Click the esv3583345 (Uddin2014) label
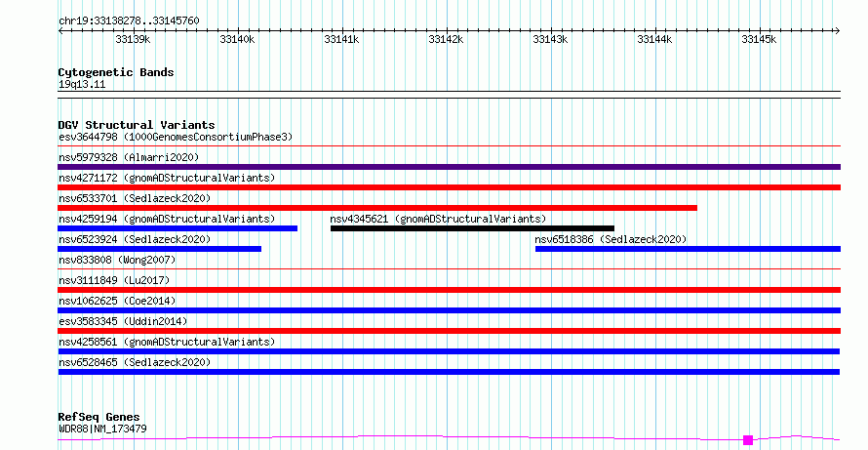The image size is (868, 450). [123, 321]
